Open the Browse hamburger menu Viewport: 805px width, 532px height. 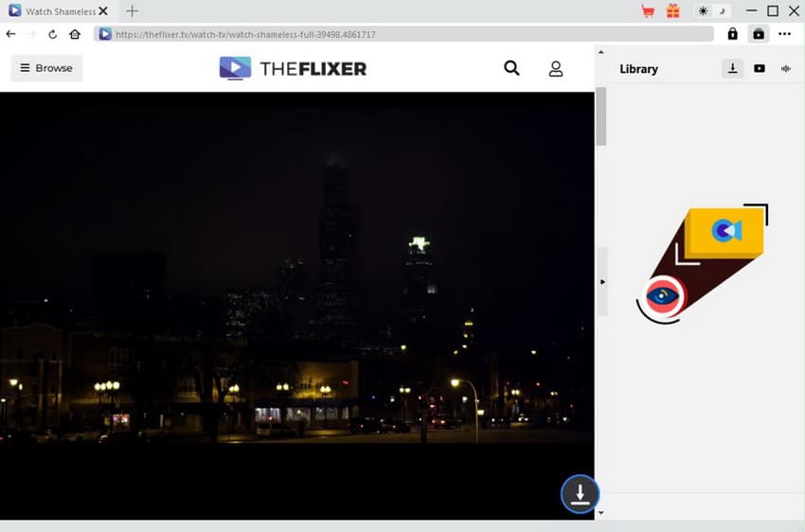pos(46,68)
